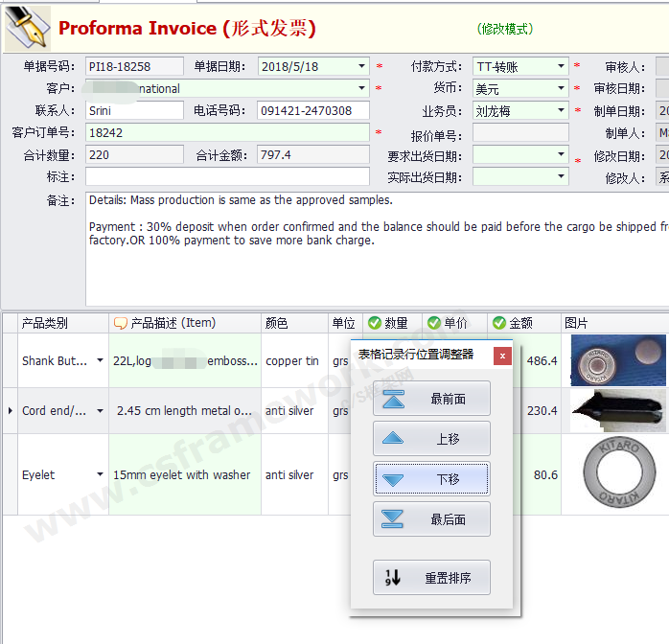Screen dimensions: 669x644
Task: Expand the 付款方式 TT-转账 dropdown
Action: pos(561,67)
